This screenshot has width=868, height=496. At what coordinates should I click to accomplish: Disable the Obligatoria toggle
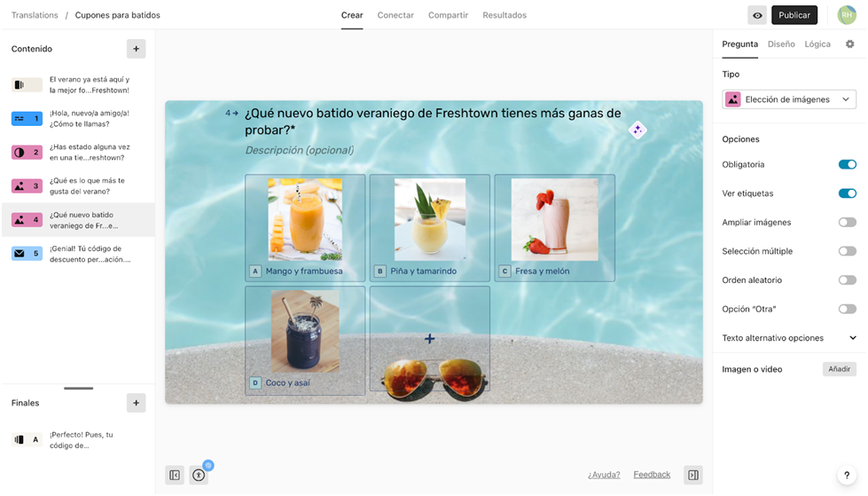[847, 165]
